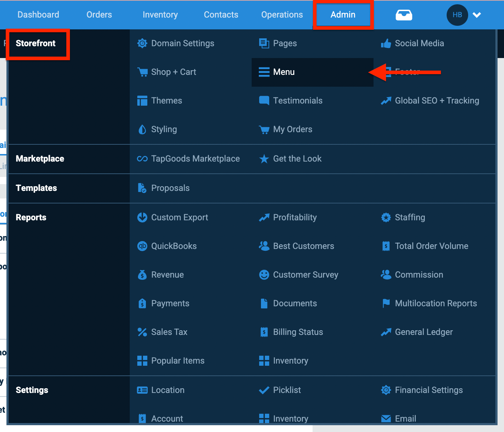This screenshot has width=504, height=432.
Task: Click the Social Media thumbs-up icon
Action: (386, 43)
